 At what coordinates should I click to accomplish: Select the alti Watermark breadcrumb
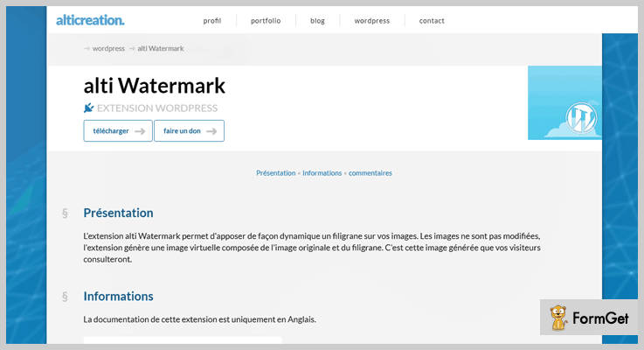pos(161,48)
